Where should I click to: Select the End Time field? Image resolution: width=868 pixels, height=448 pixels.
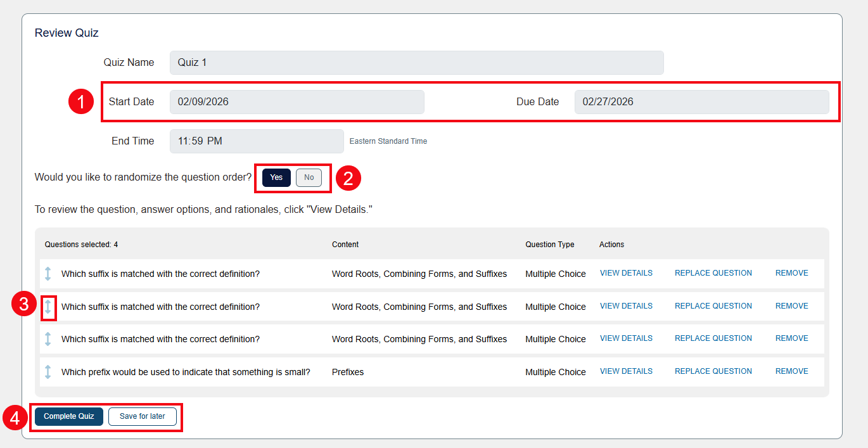pos(256,141)
